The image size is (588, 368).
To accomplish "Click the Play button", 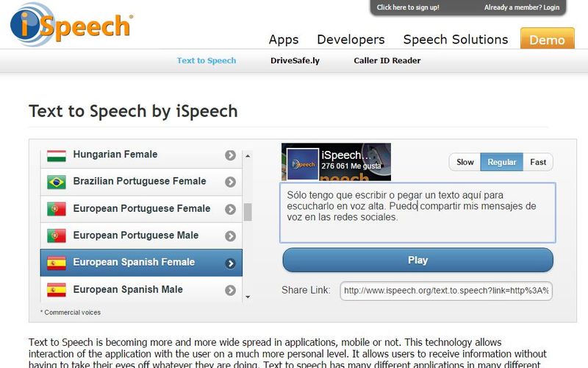I will 417,260.
